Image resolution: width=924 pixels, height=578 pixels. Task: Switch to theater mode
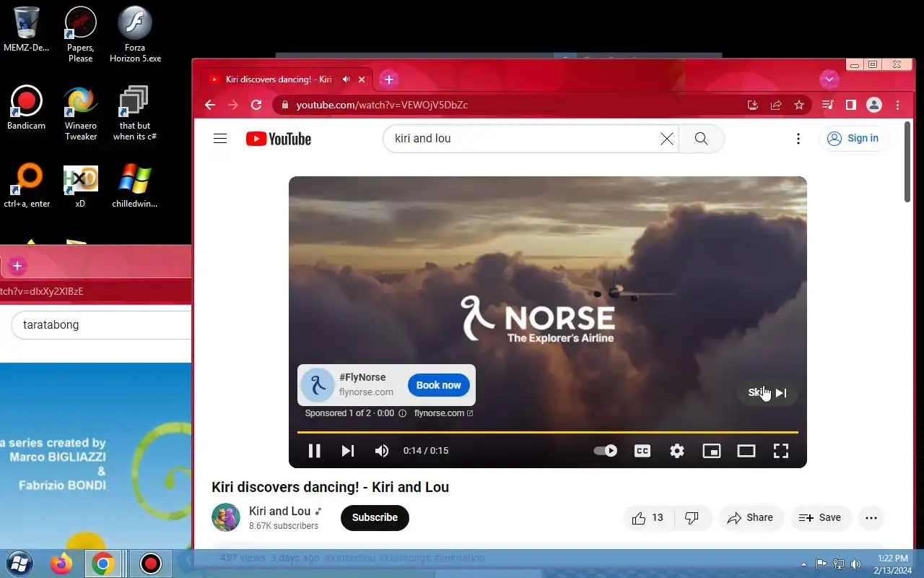tap(746, 451)
